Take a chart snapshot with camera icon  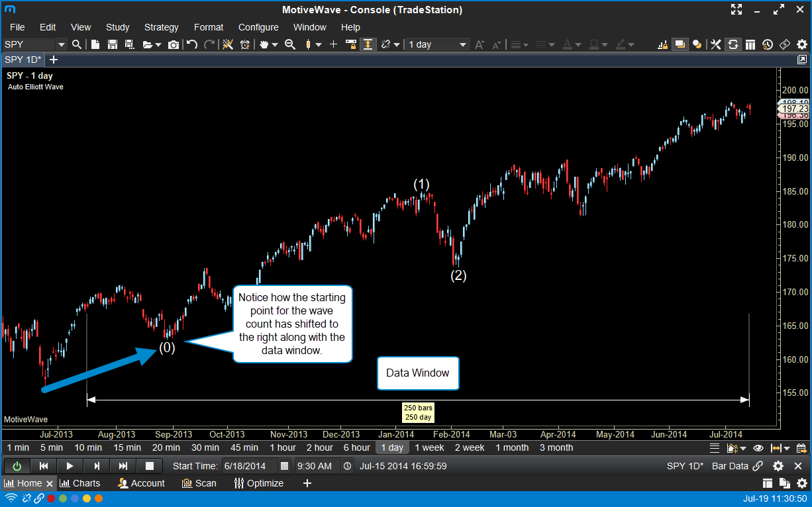click(174, 44)
